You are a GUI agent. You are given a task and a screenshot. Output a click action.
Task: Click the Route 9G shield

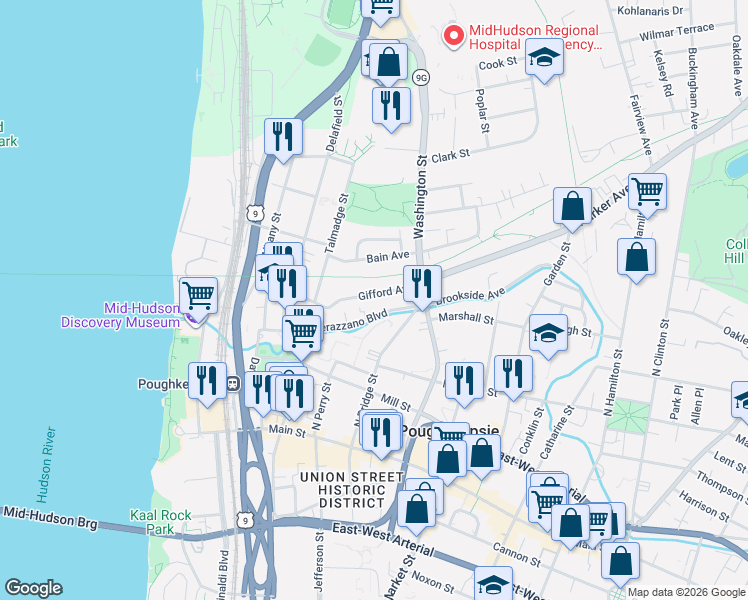(421, 78)
